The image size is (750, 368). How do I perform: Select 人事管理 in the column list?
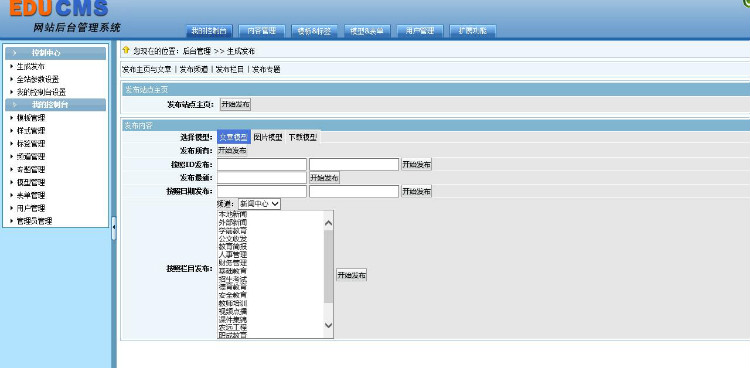(233, 255)
